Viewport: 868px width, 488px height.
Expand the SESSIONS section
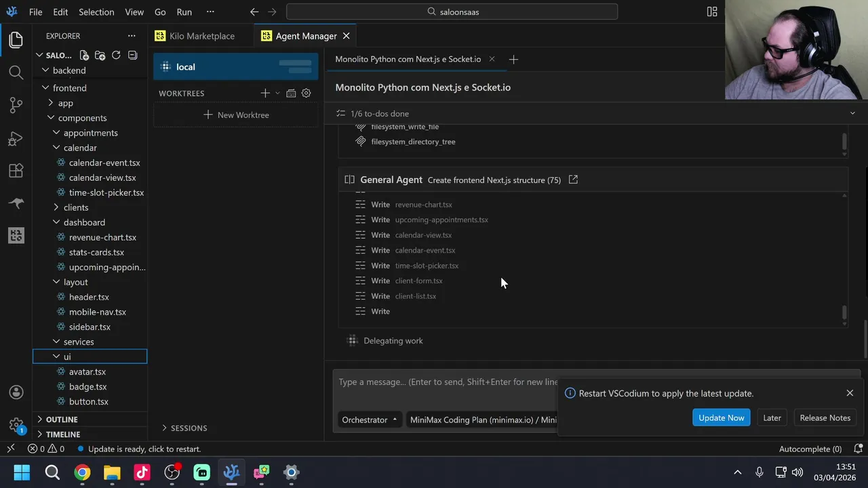[184, 428]
